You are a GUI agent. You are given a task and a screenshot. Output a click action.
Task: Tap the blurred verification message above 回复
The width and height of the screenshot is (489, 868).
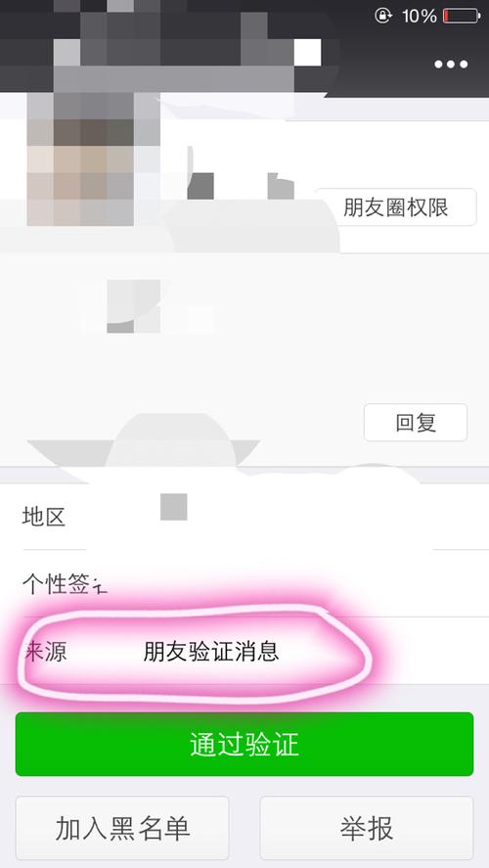pyautogui.click(x=147, y=307)
